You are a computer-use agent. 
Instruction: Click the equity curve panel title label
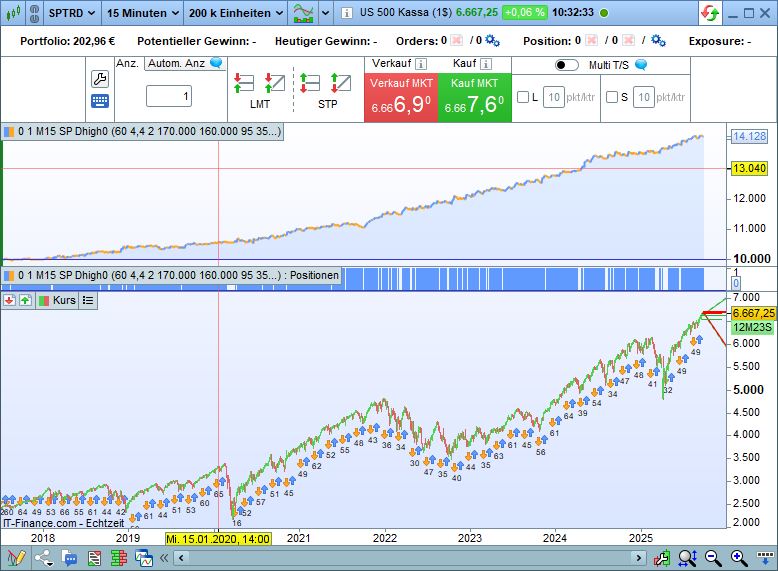pos(142,131)
